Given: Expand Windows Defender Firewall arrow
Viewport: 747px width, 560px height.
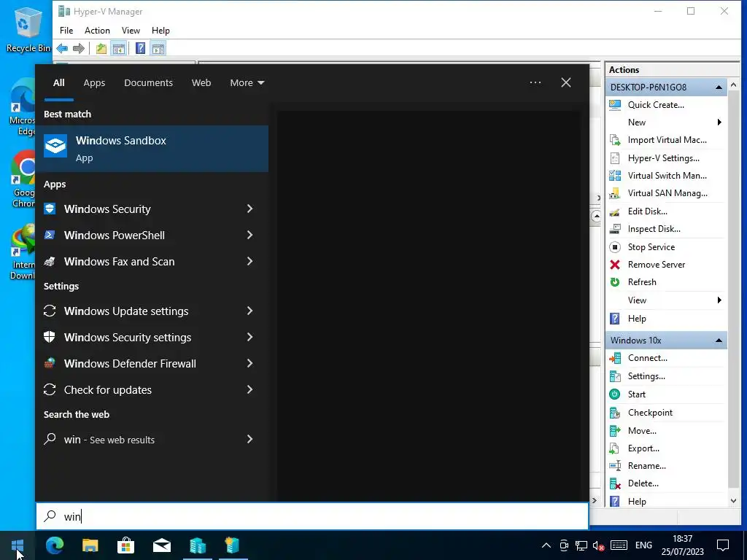Looking at the screenshot, I should tap(249, 363).
